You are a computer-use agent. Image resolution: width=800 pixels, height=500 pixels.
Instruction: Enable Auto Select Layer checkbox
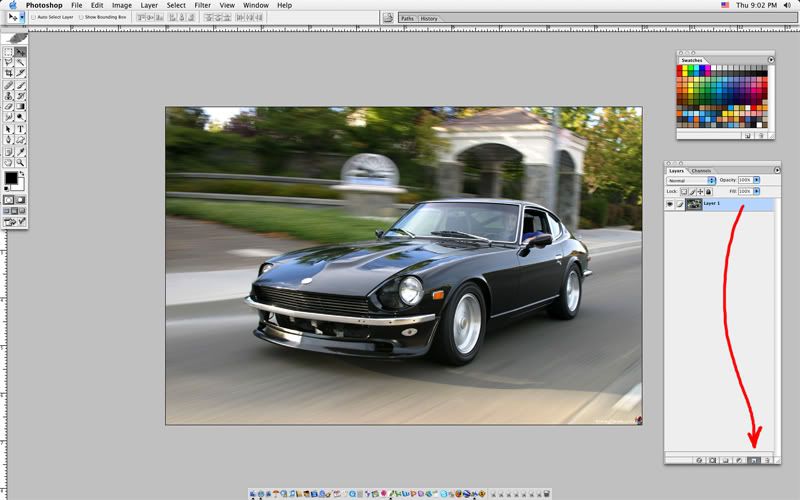click(34, 17)
